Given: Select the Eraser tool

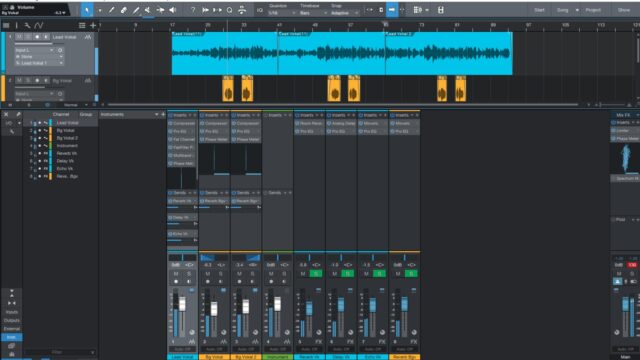Looking at the screenshot, I should (x=124, y=10).
